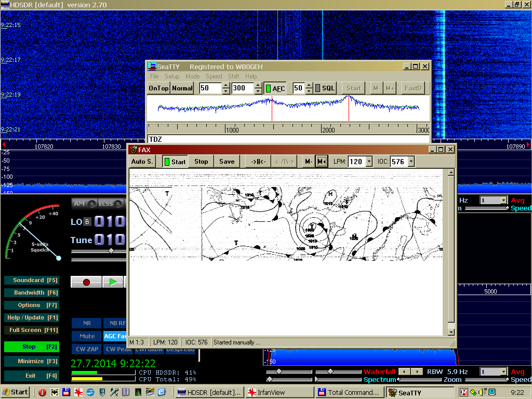Click Waterfall right arrow button
The width and height of the screenshot is (532, 399).
click(x=417, y=371)
